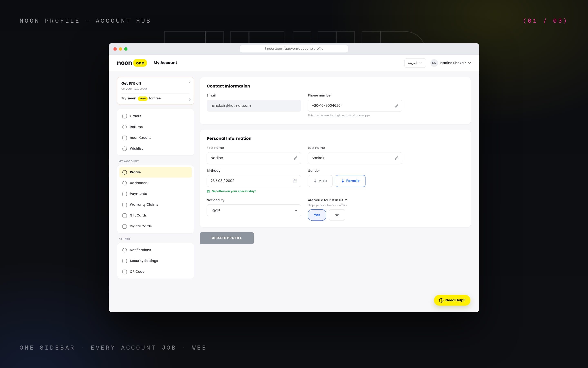This screenshot has width=588, height=368.
Task: Click the Security Settings sidebar icon
Action: tap(125, 261)
